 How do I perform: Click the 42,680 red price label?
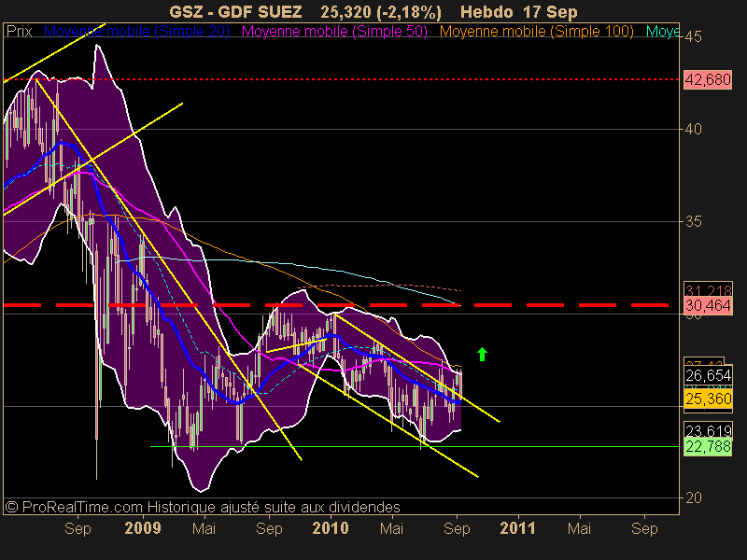(x=708, y=79)
